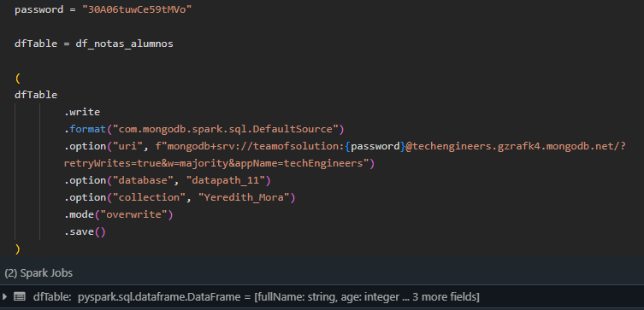Click the table icon beside dfTable result
644x310 pixels.
coord(20,296)
